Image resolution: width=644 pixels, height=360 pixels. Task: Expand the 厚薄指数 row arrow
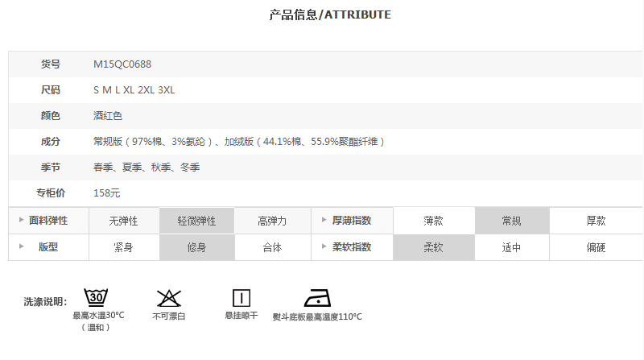coord(324,221)
